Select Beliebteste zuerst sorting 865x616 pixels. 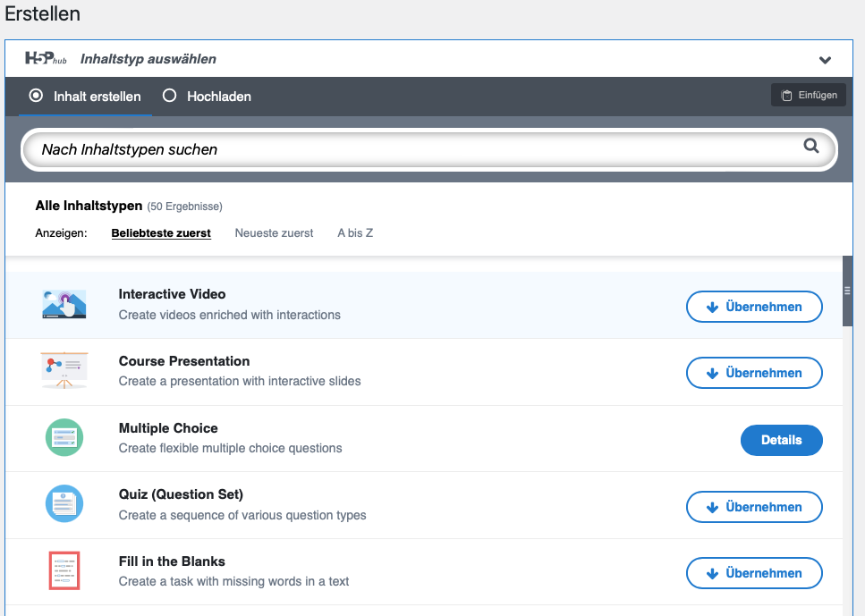click(x=161, y=232)
